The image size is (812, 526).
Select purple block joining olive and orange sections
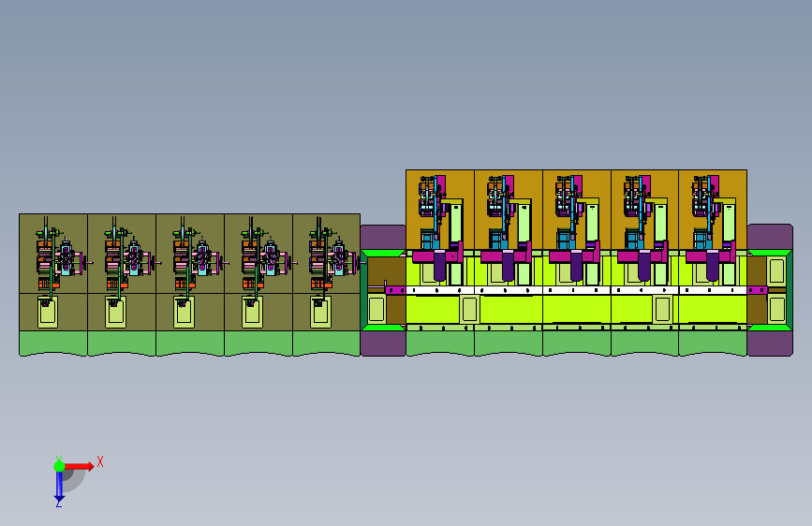tap(383, 290)
